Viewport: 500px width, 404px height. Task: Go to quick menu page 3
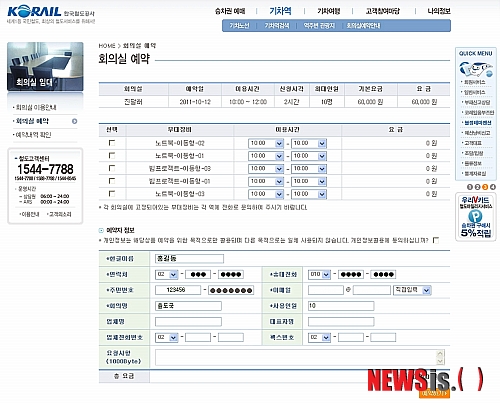(485, 187)
